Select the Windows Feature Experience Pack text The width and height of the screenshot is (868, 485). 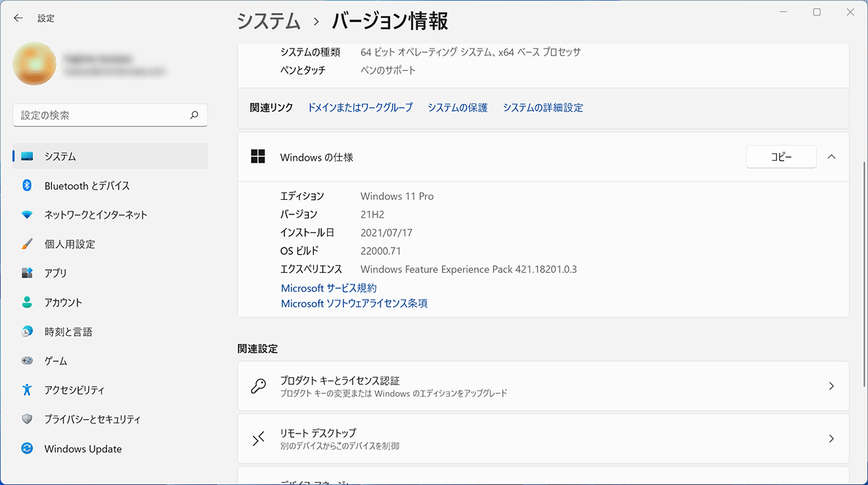(x=469, y=269)
